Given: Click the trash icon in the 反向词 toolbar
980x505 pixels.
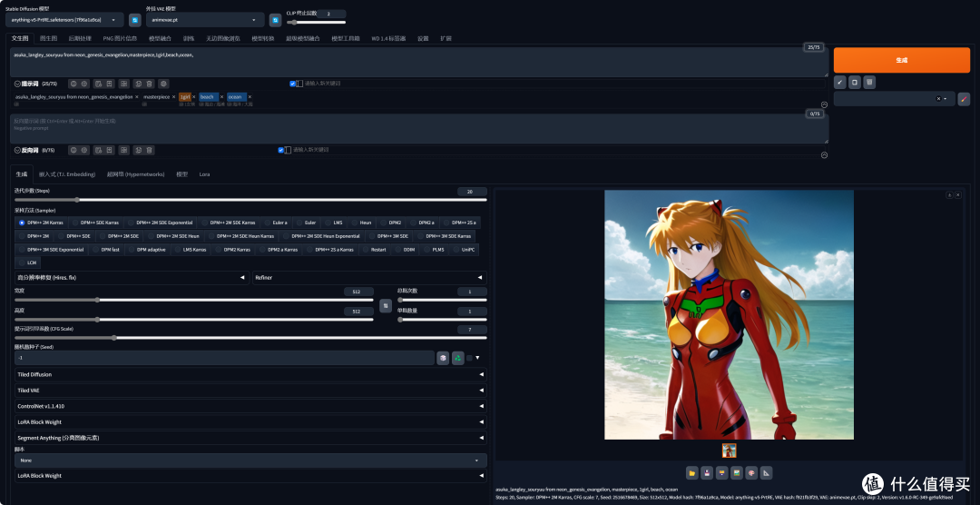Looking at the screenshot, I should 150,150.
